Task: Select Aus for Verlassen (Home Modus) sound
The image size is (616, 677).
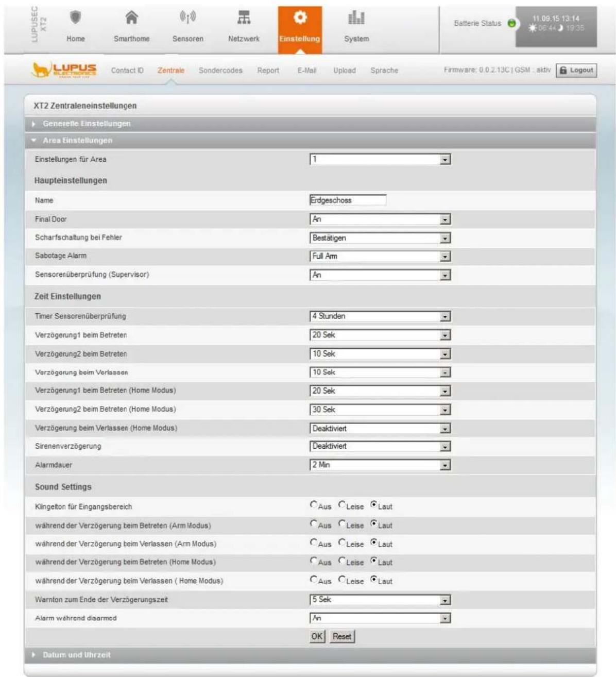Action: click(313, 579)
